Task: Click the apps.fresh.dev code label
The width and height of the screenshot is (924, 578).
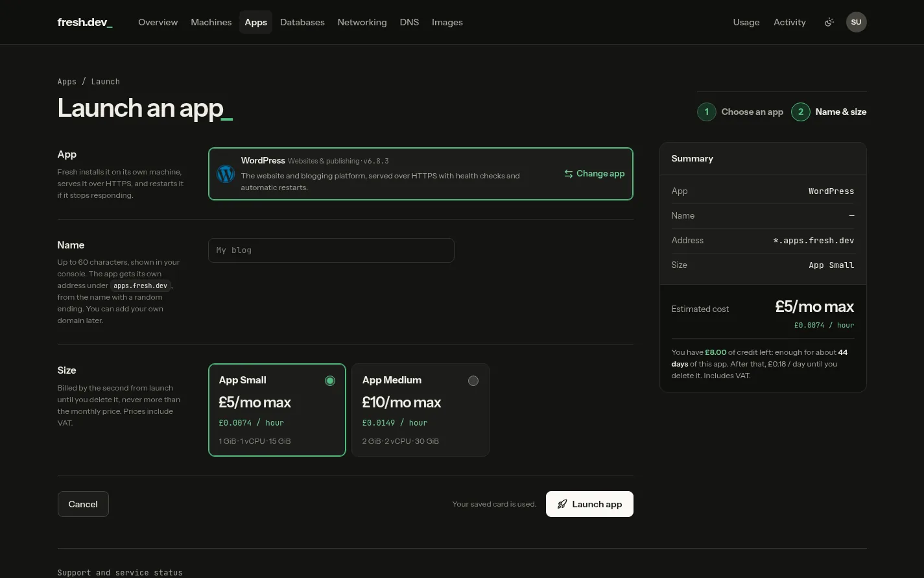Action: coord(141,285)
